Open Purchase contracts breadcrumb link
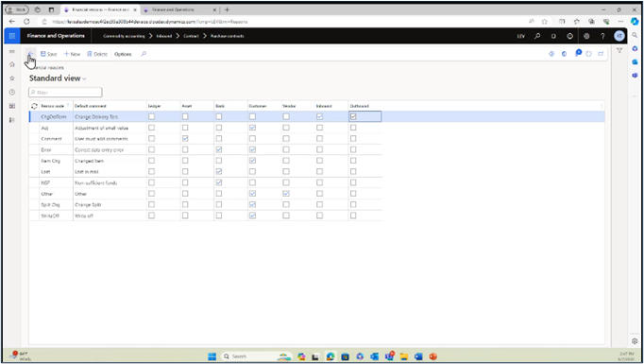Screen dimensions: 644x364 pyautogui.click(x=228, y=36)
